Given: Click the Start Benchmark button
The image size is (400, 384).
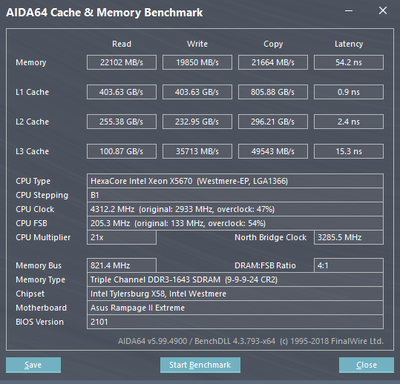Looking at the screenshot, I should (200, 365).
